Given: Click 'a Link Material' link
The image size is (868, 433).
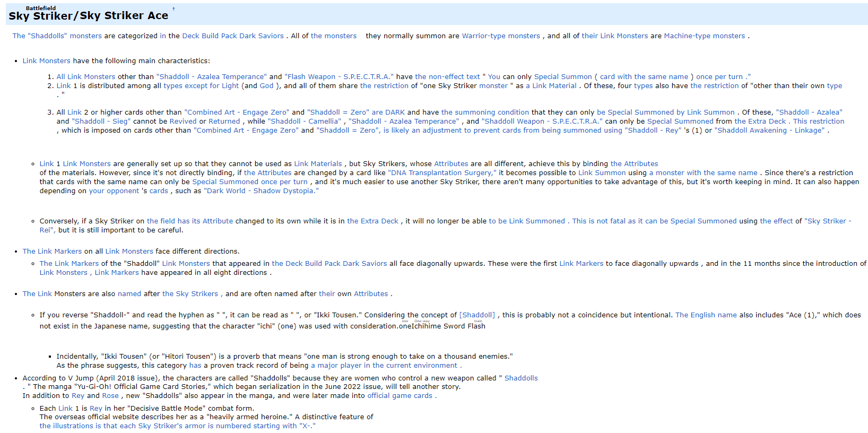Looking at the screenshot, I should [x=551, y=86].
